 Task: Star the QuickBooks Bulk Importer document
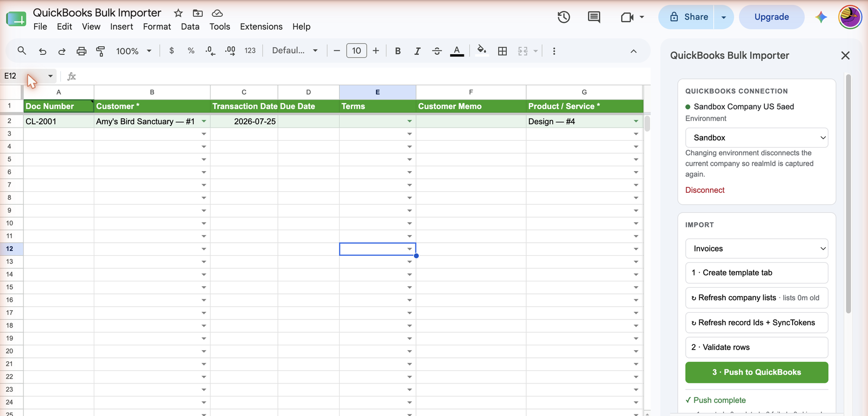178,13
